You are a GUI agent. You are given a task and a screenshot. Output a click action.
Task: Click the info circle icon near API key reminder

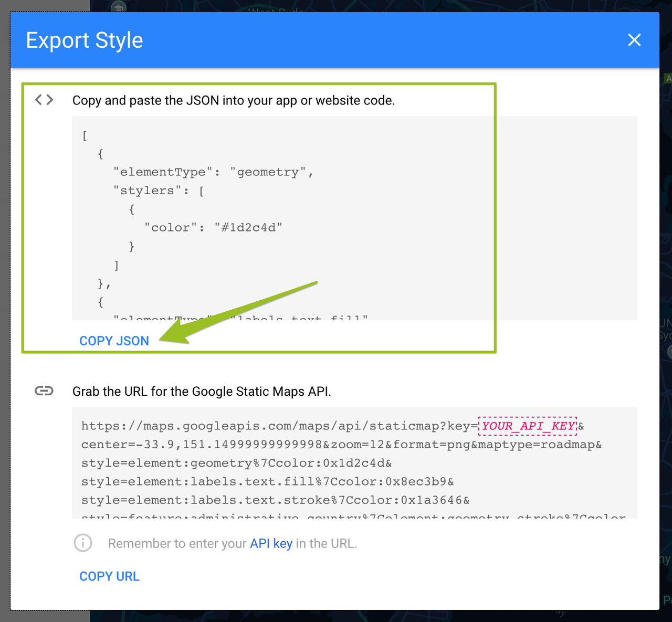[x=83, y=543]
